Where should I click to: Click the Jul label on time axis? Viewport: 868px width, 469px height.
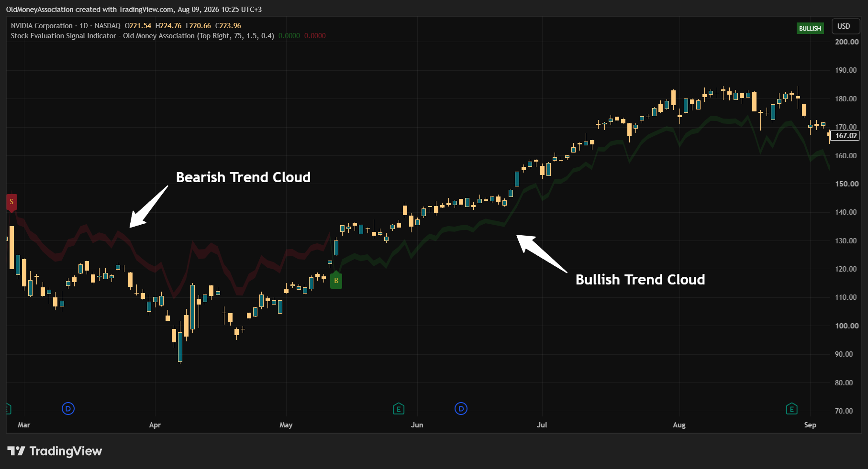(542, 425)
